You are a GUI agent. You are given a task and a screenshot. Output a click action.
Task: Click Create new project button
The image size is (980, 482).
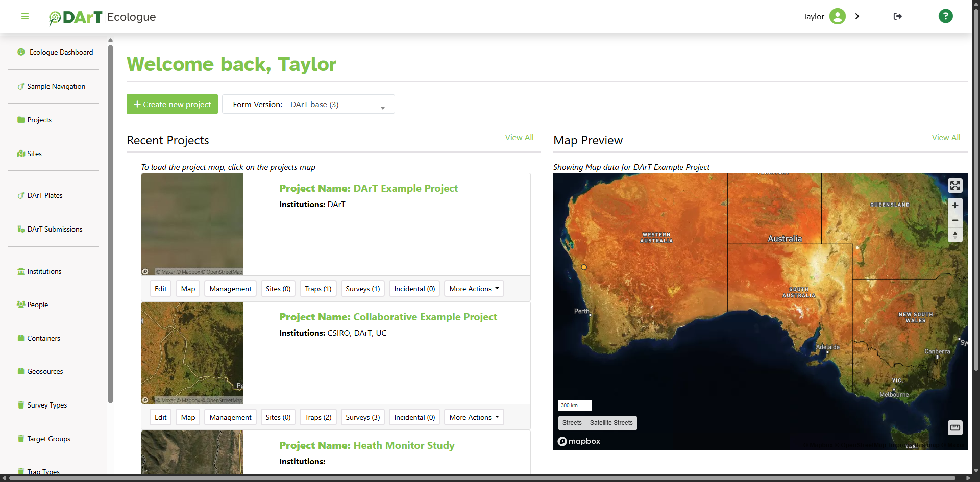point(172,104)
